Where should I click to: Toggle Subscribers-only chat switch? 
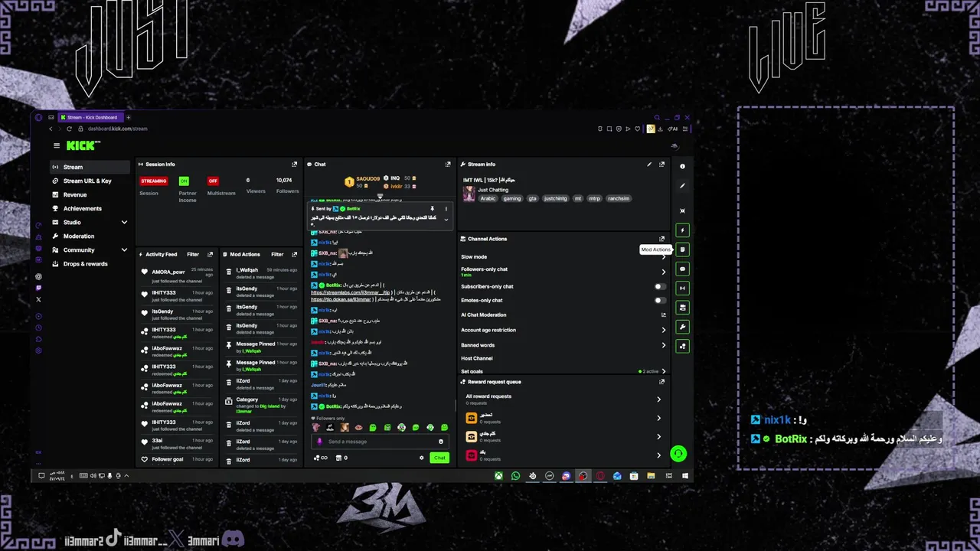pyautogui.click(x=660, y=286)
